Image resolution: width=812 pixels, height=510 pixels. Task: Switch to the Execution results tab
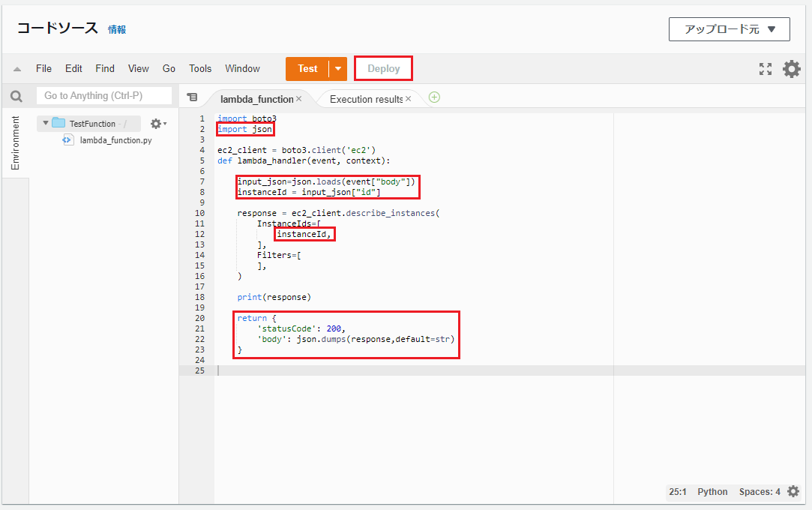point(366,99)
